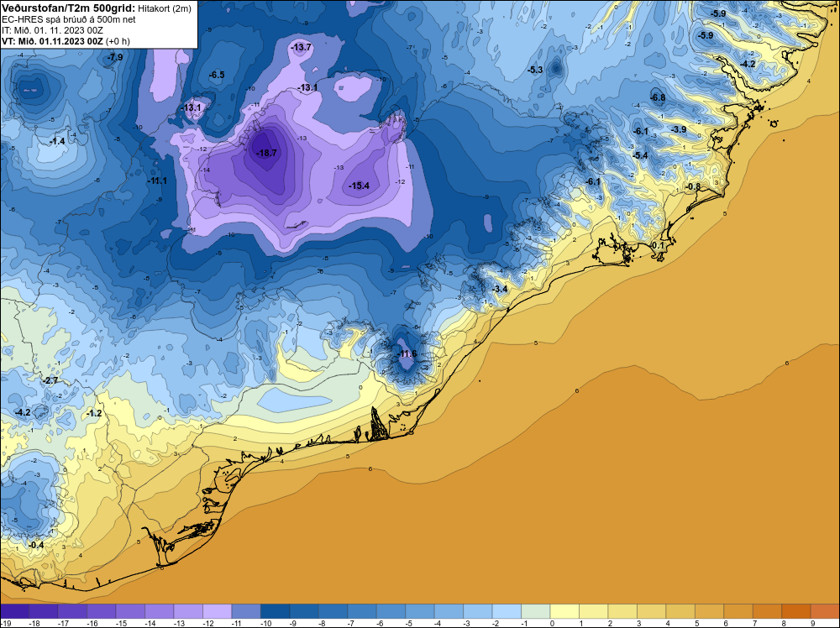Select the pale yellow 0 legend swatch

564,611
